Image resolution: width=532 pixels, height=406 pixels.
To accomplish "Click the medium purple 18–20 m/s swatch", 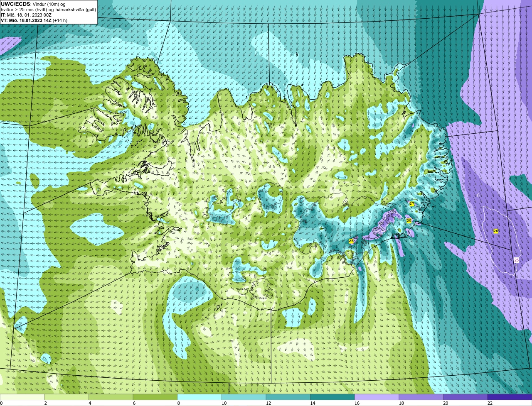I will [x=421, y=397].
